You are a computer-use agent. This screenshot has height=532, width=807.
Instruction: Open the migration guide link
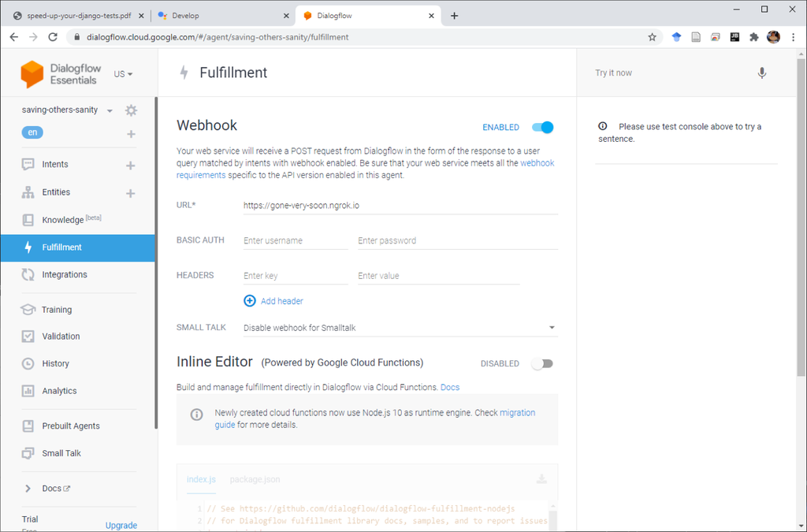pos(374,419)
